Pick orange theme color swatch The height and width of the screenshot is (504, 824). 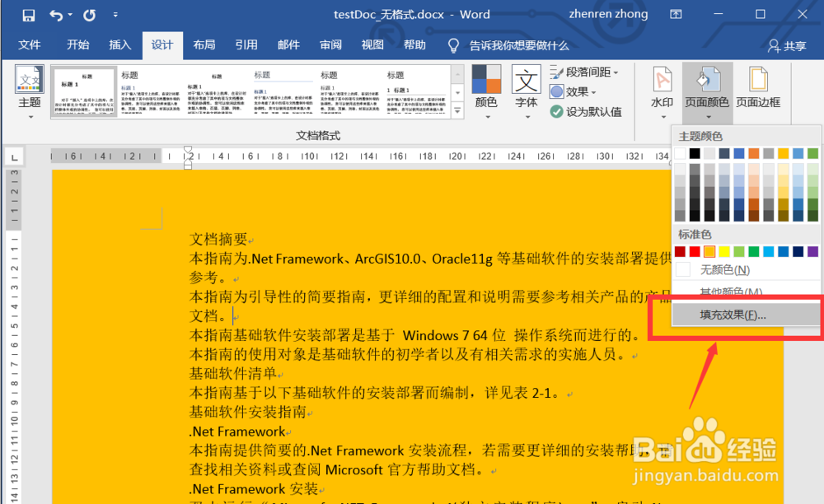click(754, 153)
